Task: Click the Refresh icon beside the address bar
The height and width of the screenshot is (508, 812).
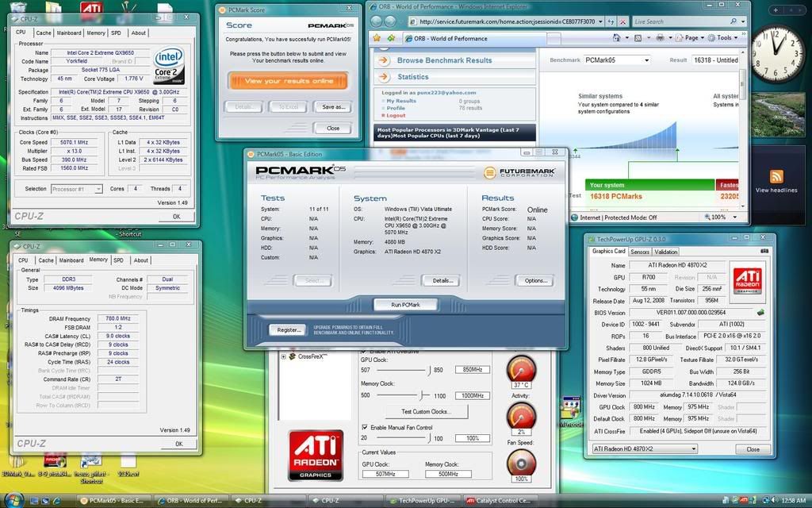Action: click(611, 21)
